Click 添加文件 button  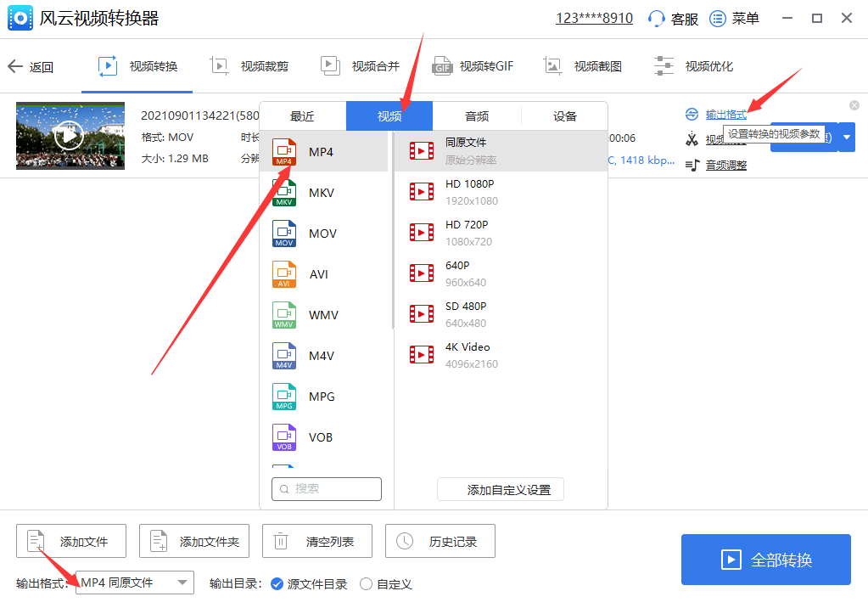pyautogui.click(x=71, y=541)
